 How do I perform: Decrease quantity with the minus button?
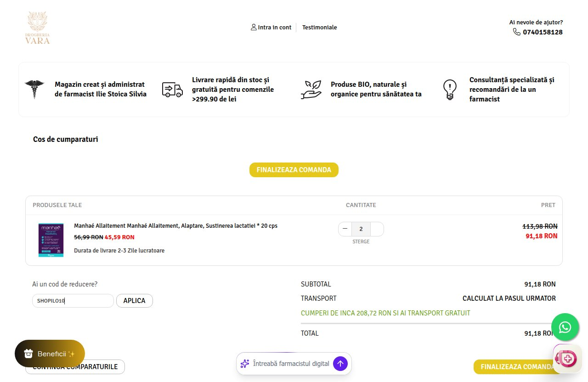click(345, 229)
